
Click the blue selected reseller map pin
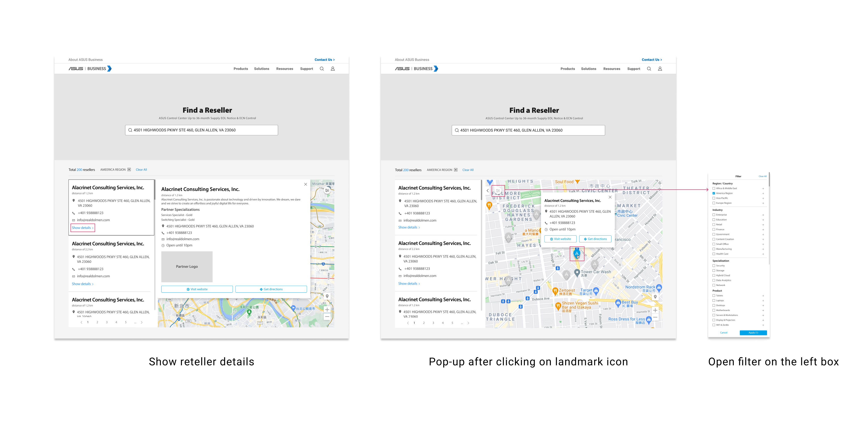(576, 253)
